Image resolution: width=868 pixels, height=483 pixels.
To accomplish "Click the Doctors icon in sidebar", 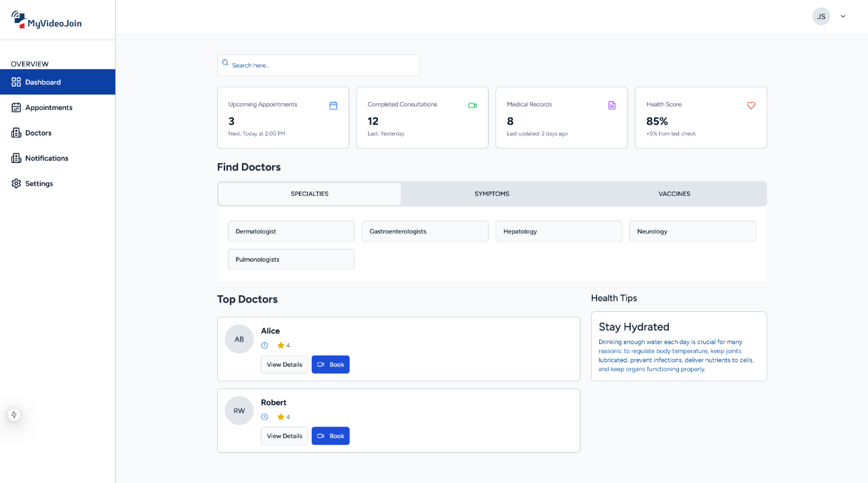I will (16, 133).
